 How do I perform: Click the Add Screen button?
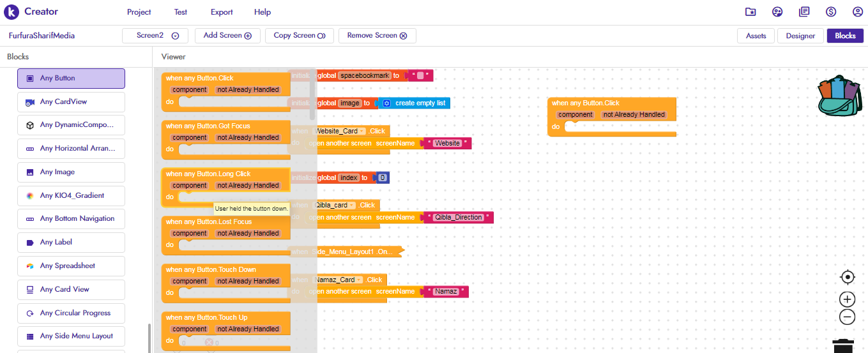(227, 36)
